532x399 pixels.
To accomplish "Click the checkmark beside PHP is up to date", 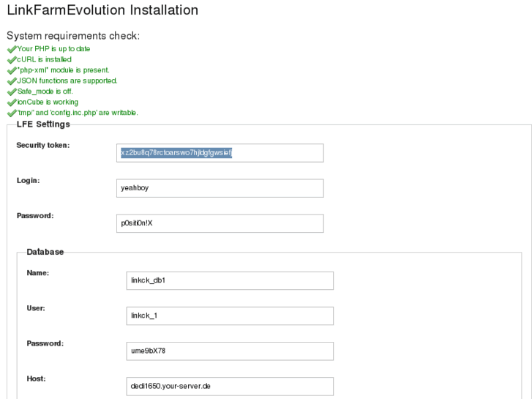I will tap(11, 49).
